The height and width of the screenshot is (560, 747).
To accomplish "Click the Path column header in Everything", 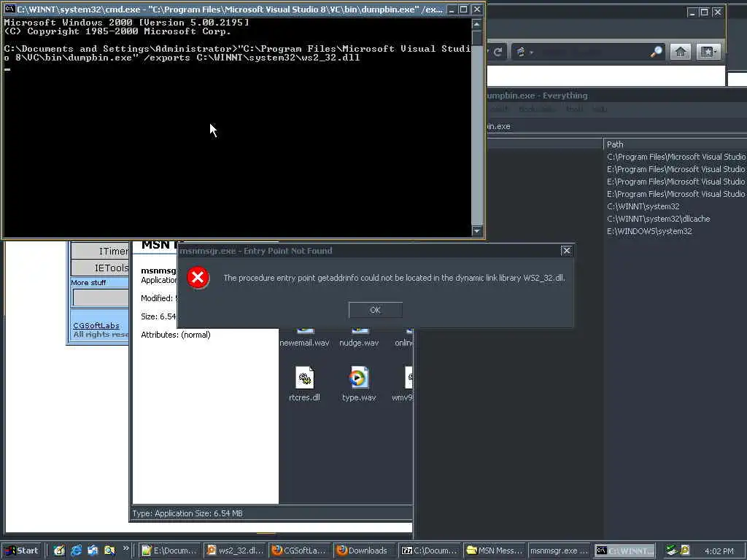I will (675, 144).
